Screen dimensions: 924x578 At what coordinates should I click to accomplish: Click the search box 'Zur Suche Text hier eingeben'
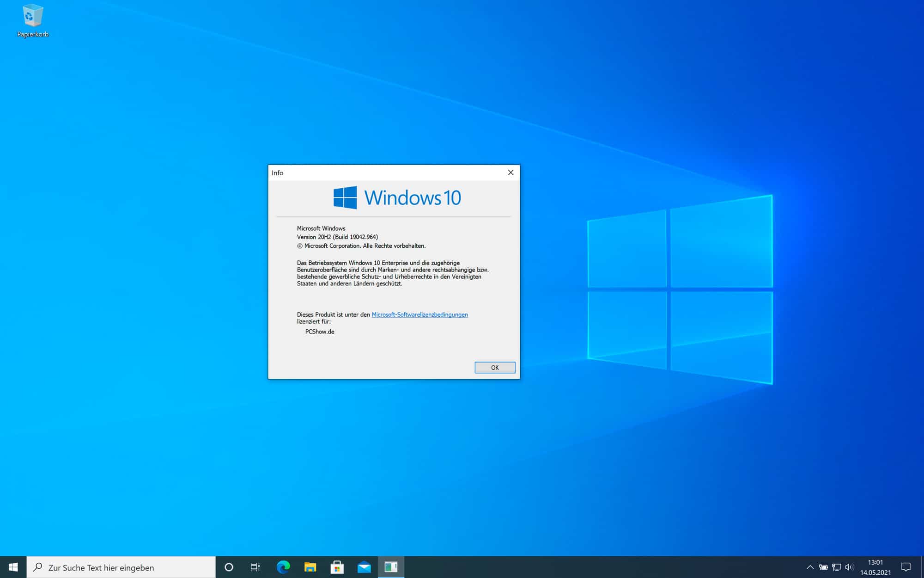click(121, 567)
